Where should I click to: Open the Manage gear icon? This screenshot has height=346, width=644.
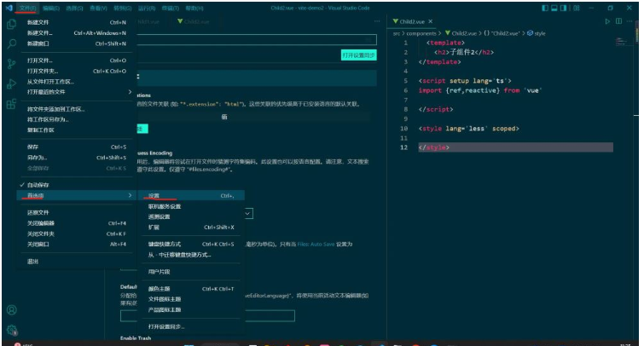coord(11,330)
